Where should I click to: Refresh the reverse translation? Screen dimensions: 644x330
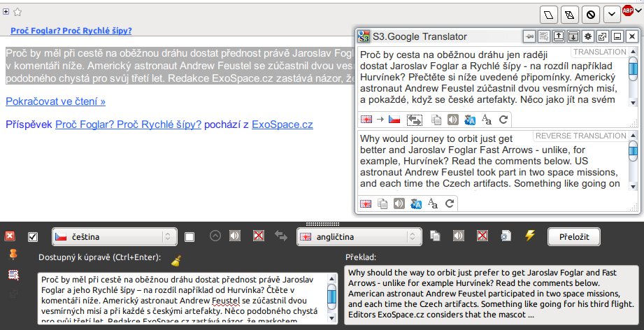point(450,203)
